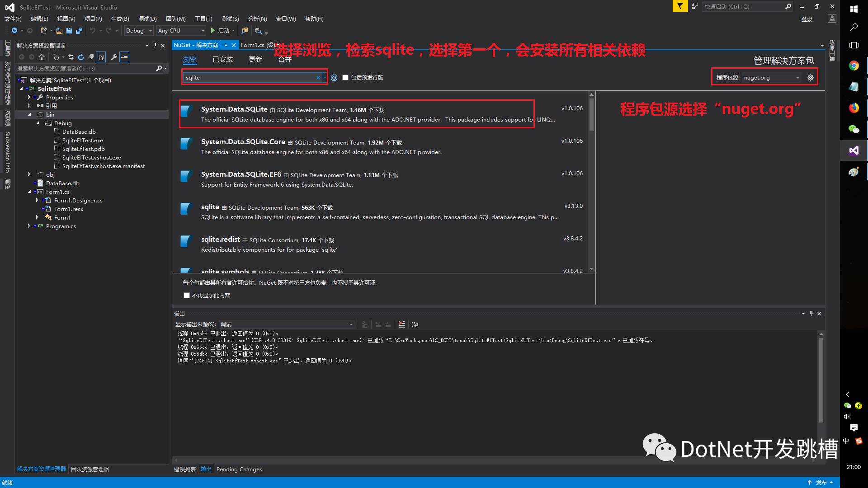Open the 程序包源 nuget.org dropdown
Image resolution: width=868 pixels, height=488 pixels.
point(772,78)
